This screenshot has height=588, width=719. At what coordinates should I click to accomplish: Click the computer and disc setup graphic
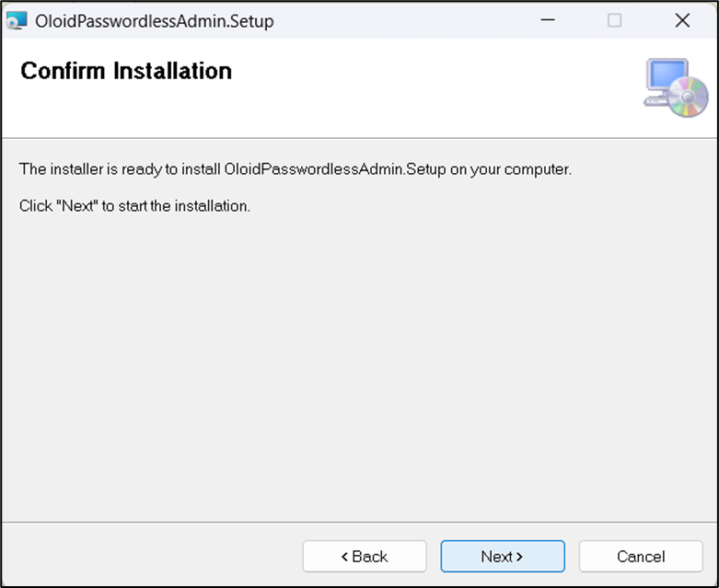676,87
